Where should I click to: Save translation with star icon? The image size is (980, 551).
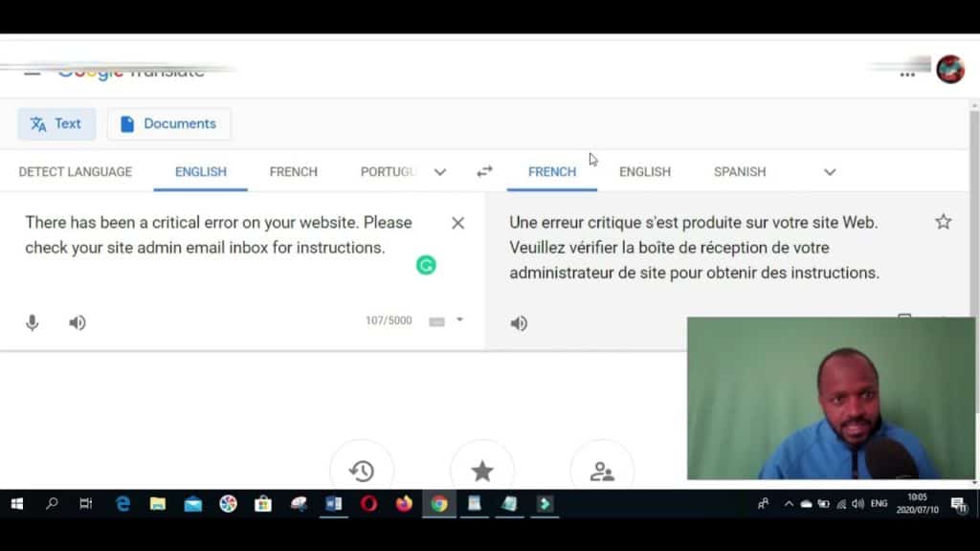pyautogui.click(x=943, y=222)
